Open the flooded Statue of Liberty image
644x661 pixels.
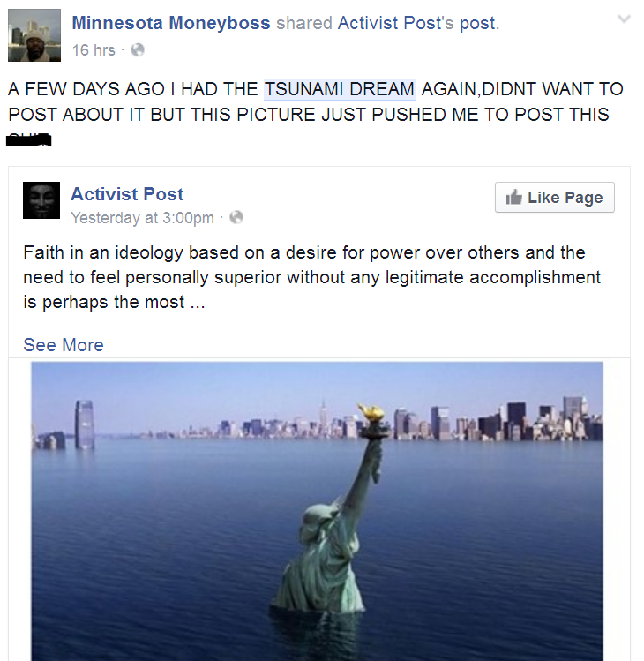click(x=317, y=511)
